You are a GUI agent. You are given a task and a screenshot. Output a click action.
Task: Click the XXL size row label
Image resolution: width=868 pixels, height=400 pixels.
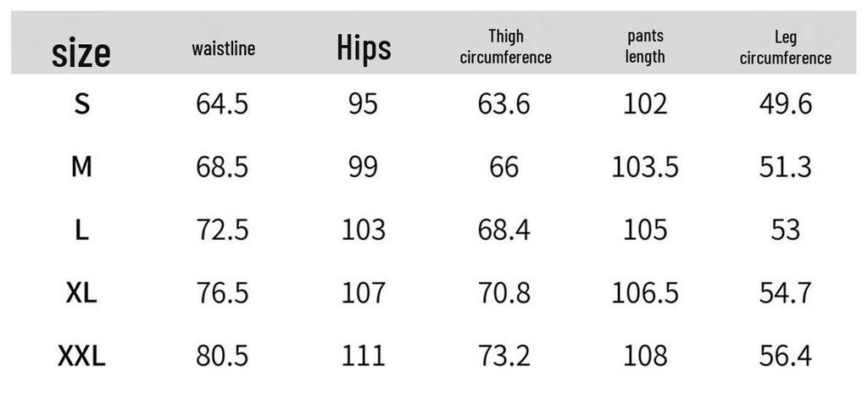coord(81,356)
